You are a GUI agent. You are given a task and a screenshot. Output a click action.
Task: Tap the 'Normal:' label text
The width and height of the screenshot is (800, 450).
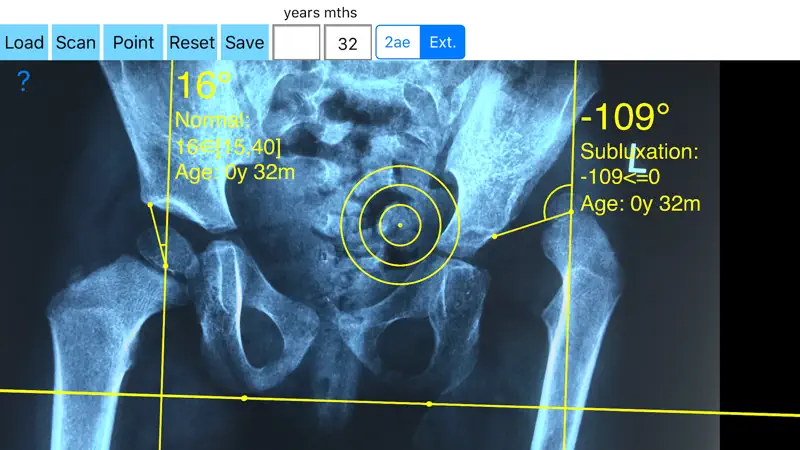pos(213,120)
